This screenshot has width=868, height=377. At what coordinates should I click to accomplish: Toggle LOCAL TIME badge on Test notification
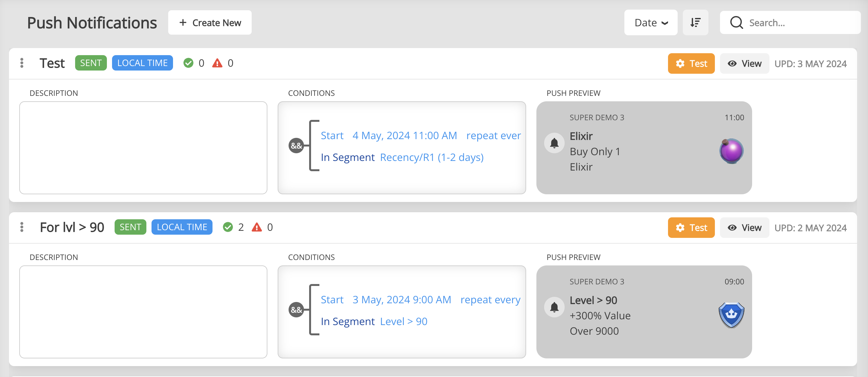pyautogui.click(x=143, y=63)
